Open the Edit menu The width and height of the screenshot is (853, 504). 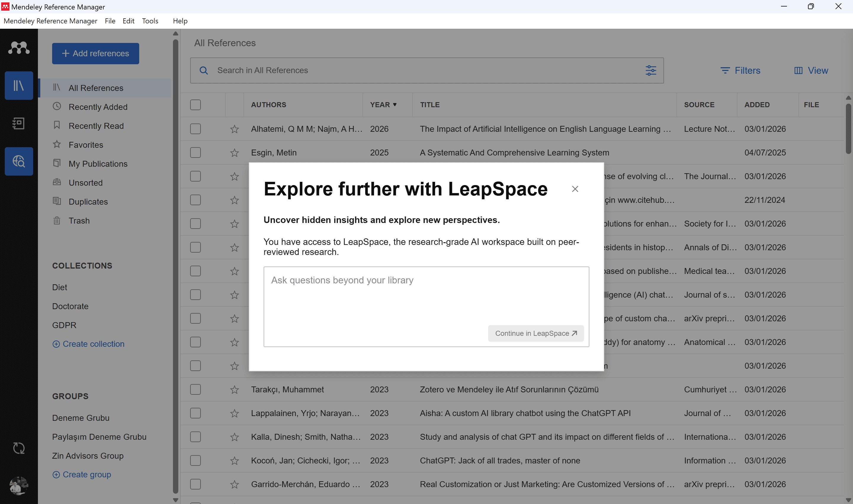coord(129,21)
